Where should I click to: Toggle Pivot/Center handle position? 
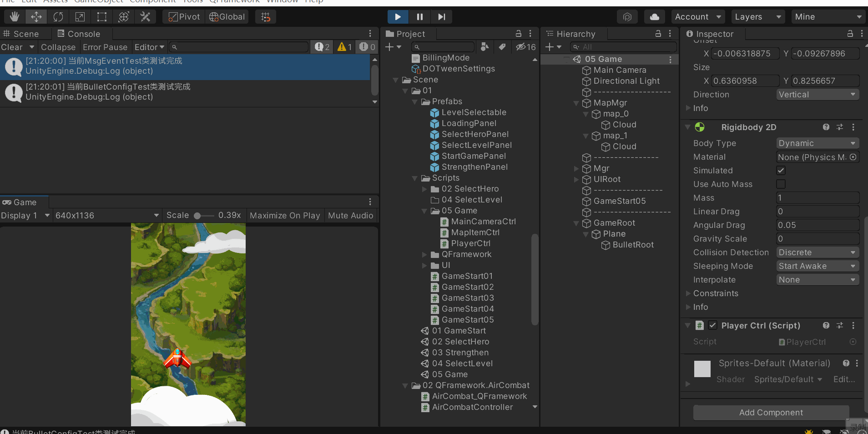[184, 17]
